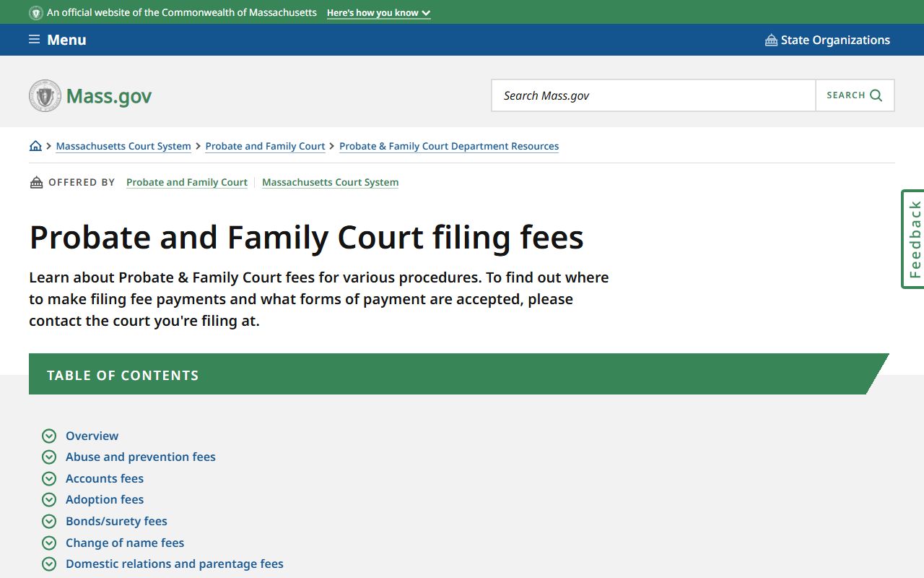924x578 pixels.
Task: Jump to Bonds/surety fees section
Action: pyautogui.click(x=116, y=521)
